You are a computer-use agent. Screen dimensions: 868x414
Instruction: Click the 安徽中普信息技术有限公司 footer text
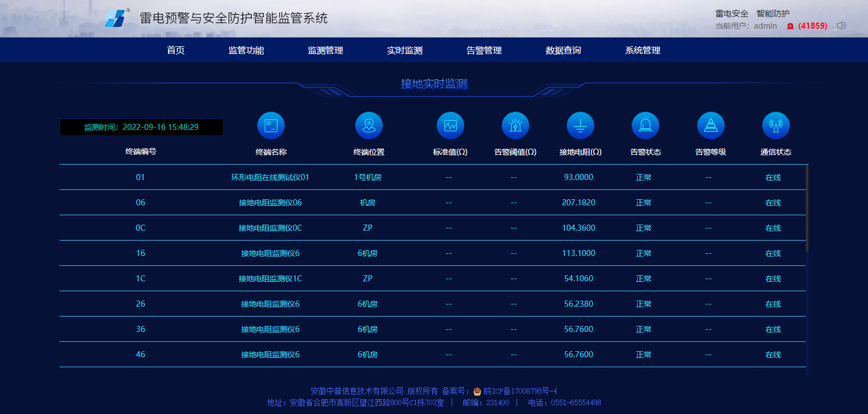pos(357,391)
